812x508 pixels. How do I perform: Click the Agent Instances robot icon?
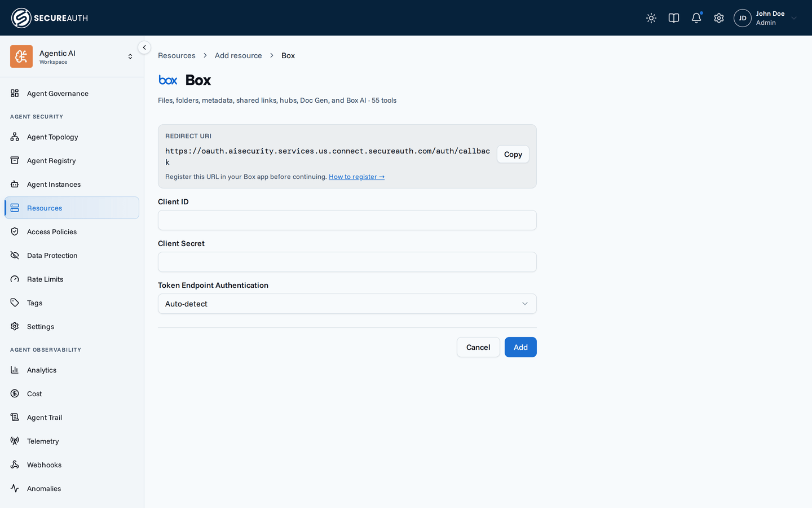[x=15, y=184]
